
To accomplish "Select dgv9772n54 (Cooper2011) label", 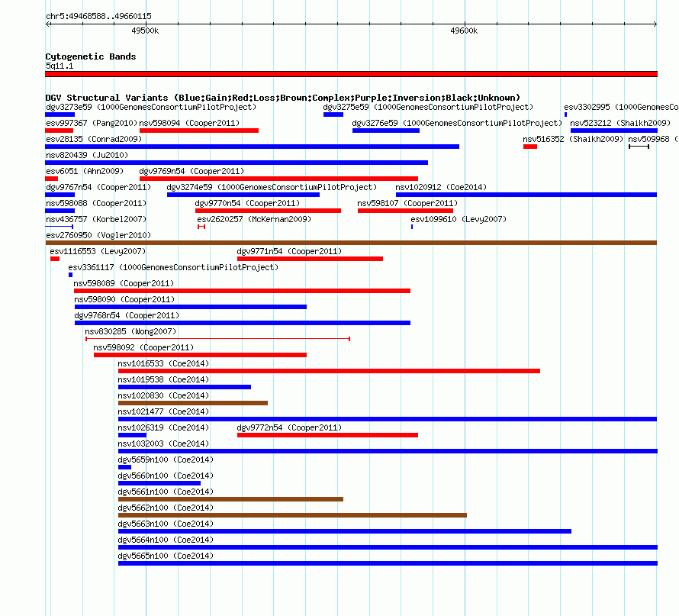I will point(289,427).
